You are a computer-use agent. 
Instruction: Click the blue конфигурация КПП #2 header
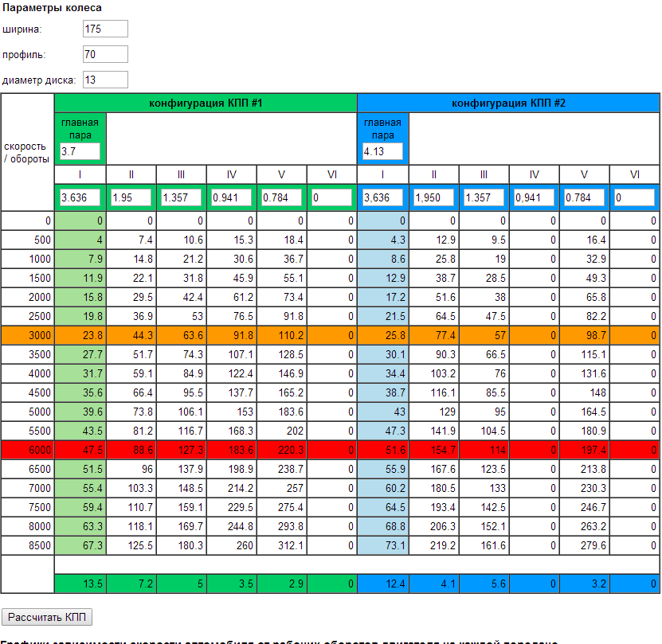508,103
